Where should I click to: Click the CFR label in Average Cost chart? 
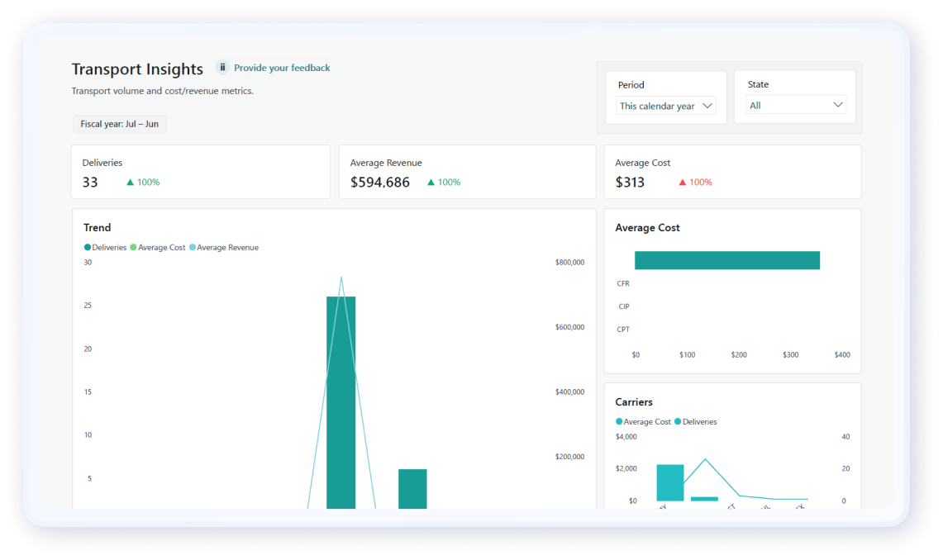623,283
